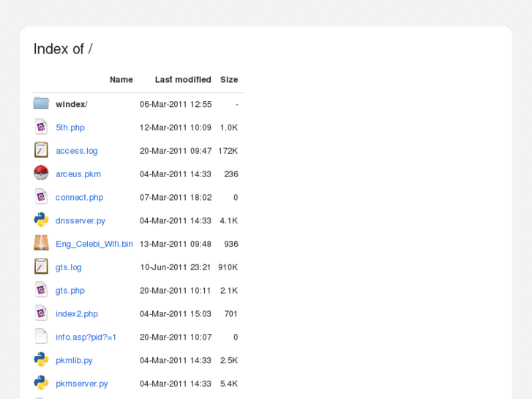Click the Python icon beside pkmserver.py
Screen dimensions: 532x399
click(x=41, y=383)
